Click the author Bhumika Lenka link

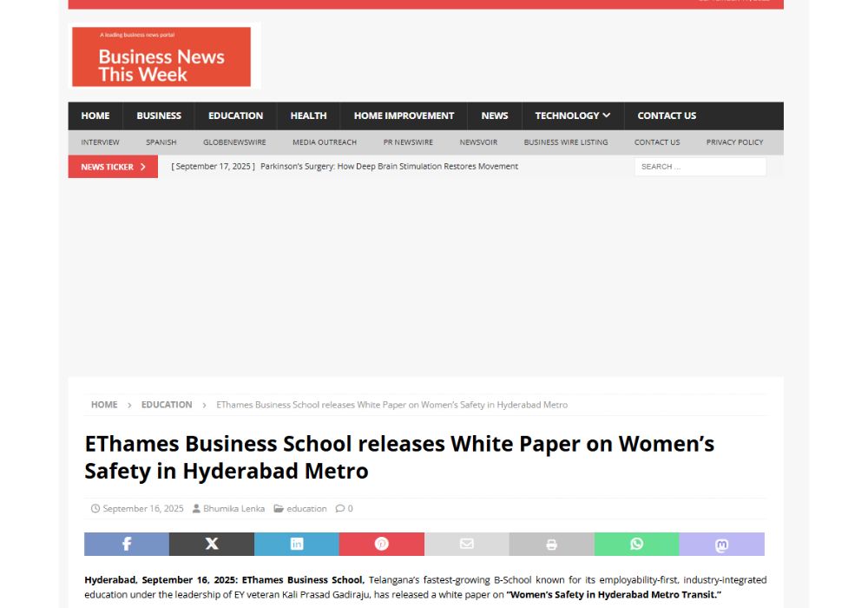tap(233, 508)
